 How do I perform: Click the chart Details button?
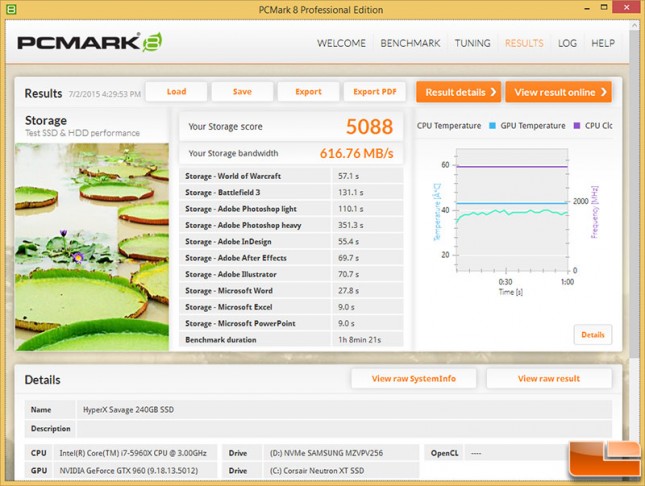point(593,335)
